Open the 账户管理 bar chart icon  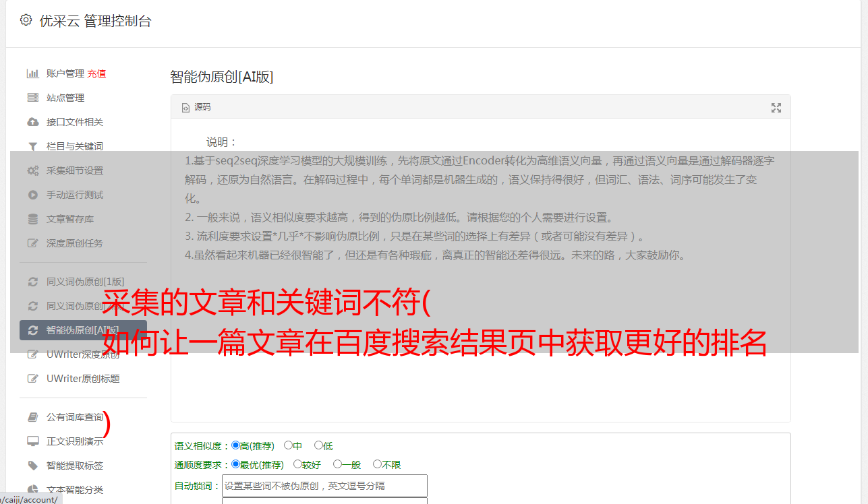[32, 73]
